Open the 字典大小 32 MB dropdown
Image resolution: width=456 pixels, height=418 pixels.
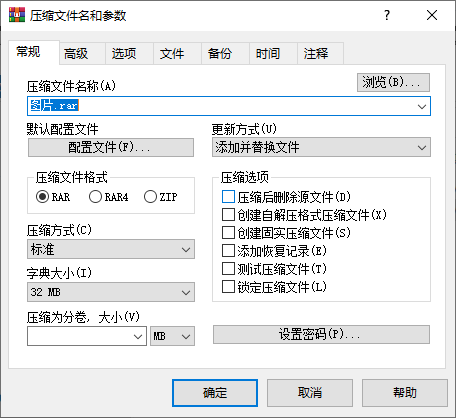click(x=111, y=292)
